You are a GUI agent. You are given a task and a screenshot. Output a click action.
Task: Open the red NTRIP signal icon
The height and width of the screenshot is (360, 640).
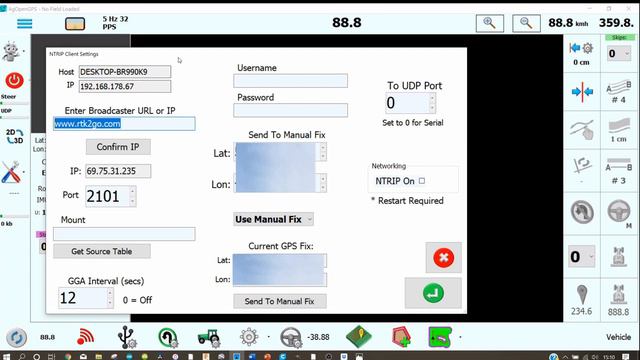[x=85, y=337]
